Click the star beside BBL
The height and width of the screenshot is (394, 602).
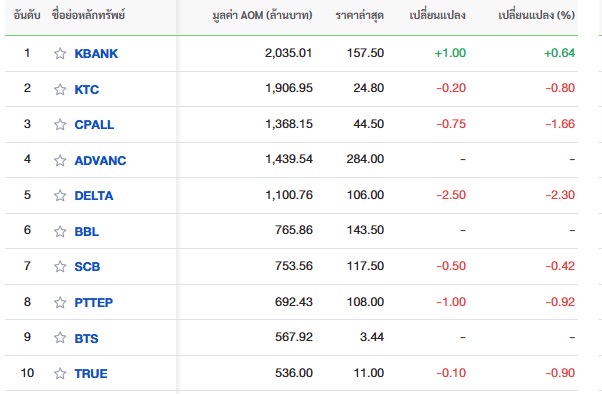pyautogui.click(x=60, y=231)
